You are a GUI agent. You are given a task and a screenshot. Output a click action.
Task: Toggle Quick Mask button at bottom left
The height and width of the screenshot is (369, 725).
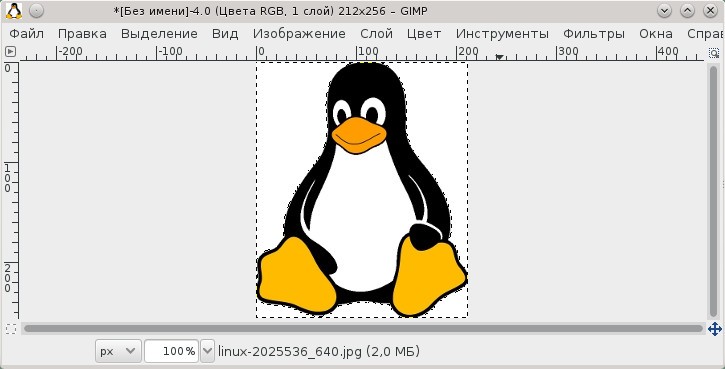tap(11, 329)
